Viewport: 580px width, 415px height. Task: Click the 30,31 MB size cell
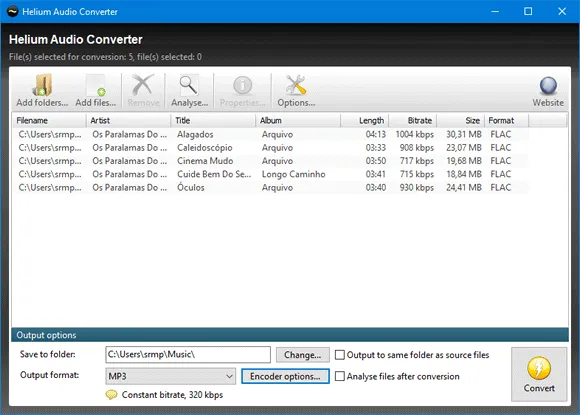coord(463,134)
